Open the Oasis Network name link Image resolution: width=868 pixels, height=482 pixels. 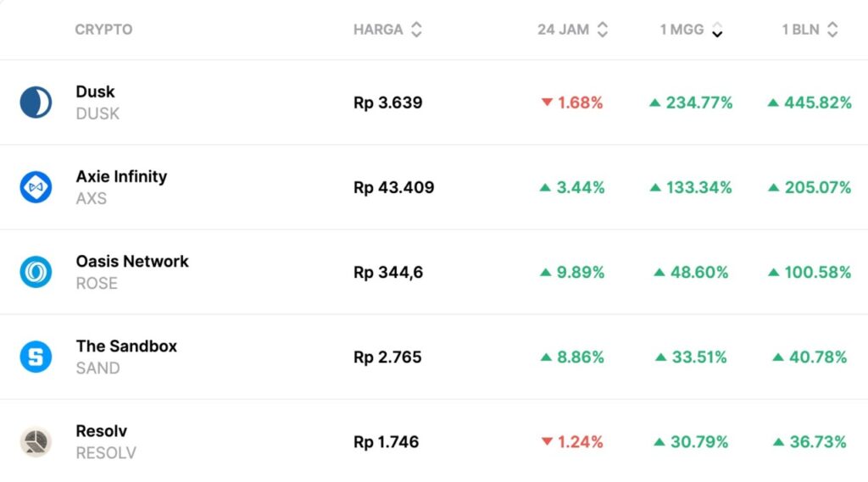click(132, 261)
